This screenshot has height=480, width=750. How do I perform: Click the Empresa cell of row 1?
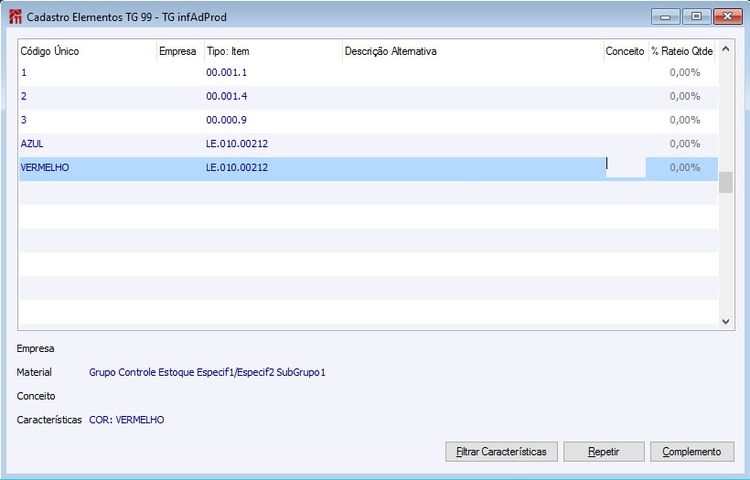click(x=180, y=73)
